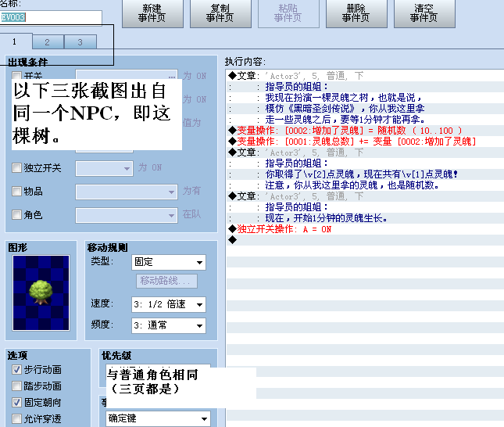Uncheck the 步行动画 option
This screenshot has width=504, height=427.
coord(16,370)
